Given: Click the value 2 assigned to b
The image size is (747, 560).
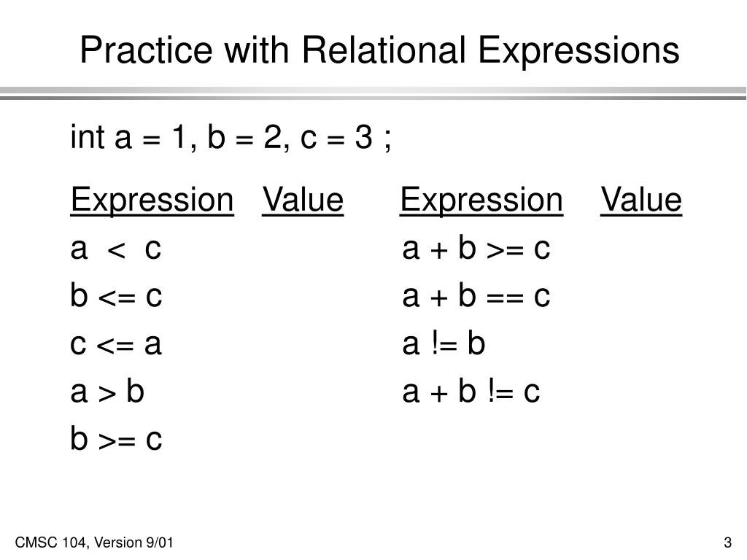Looking at the screenshot, I should coord(273,136).
